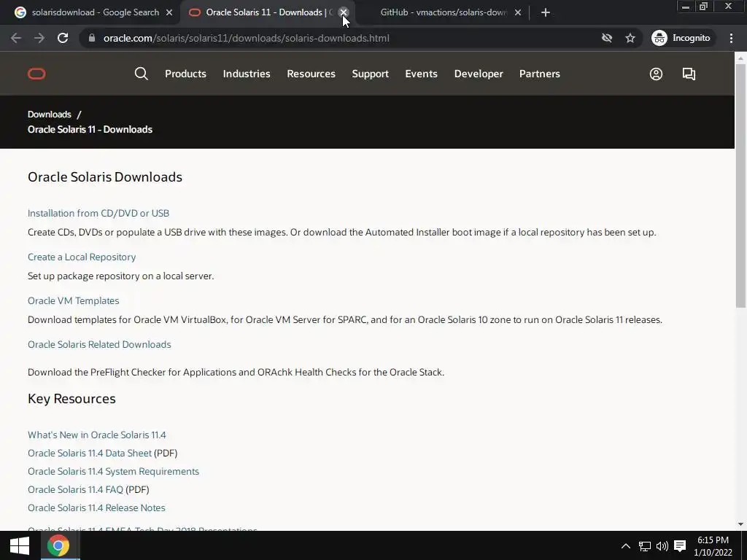Open the account profile icon

click(x=656, y=74)
